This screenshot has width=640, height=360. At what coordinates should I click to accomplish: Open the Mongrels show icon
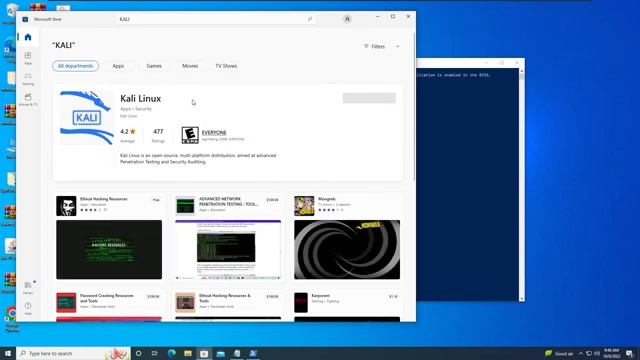click(x=304, y=206)
